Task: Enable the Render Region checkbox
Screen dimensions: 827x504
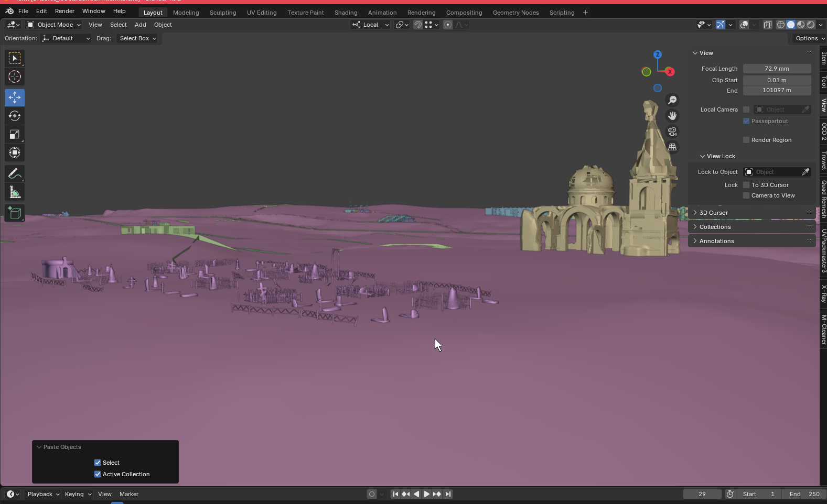Action: click(746, 140)
